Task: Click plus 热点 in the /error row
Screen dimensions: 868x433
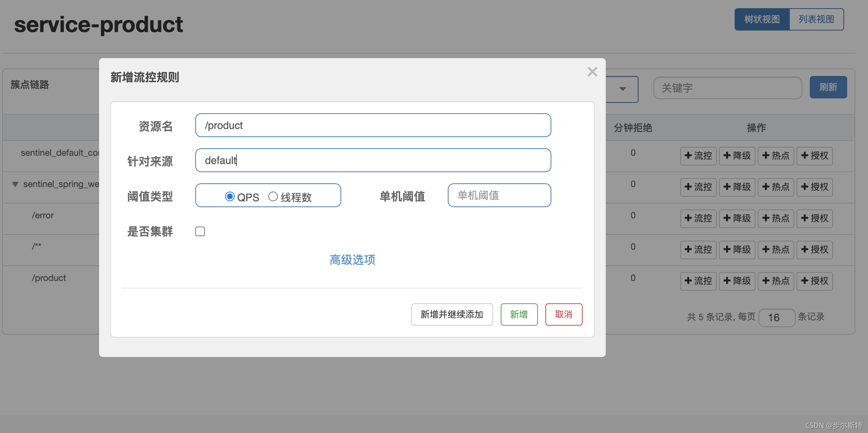Action: coord(776,218)
